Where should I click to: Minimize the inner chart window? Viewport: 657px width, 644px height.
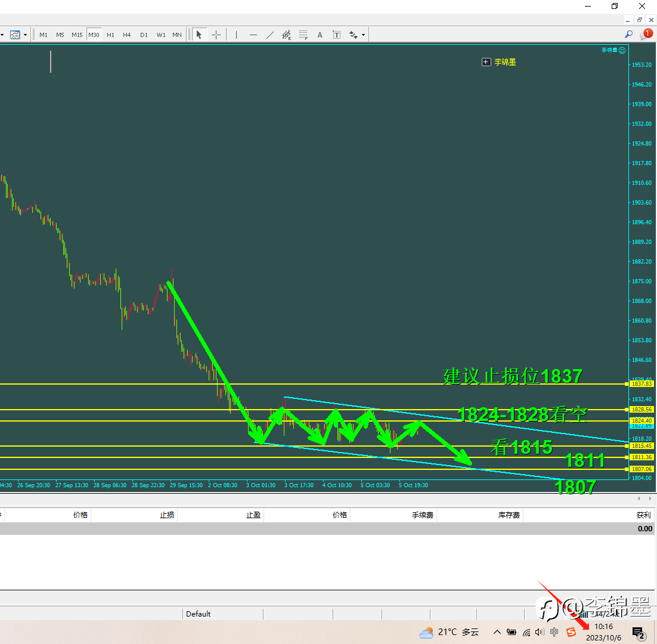click(x=628, y=20)
